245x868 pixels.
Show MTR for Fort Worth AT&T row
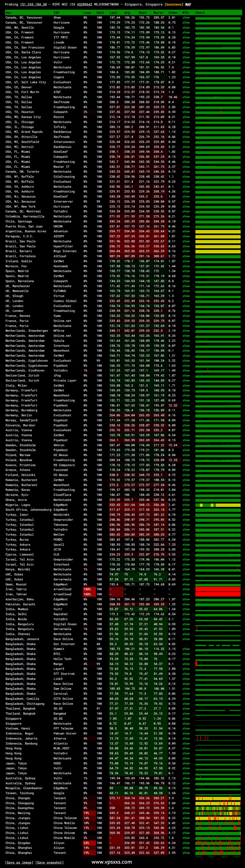coord(186,92)
